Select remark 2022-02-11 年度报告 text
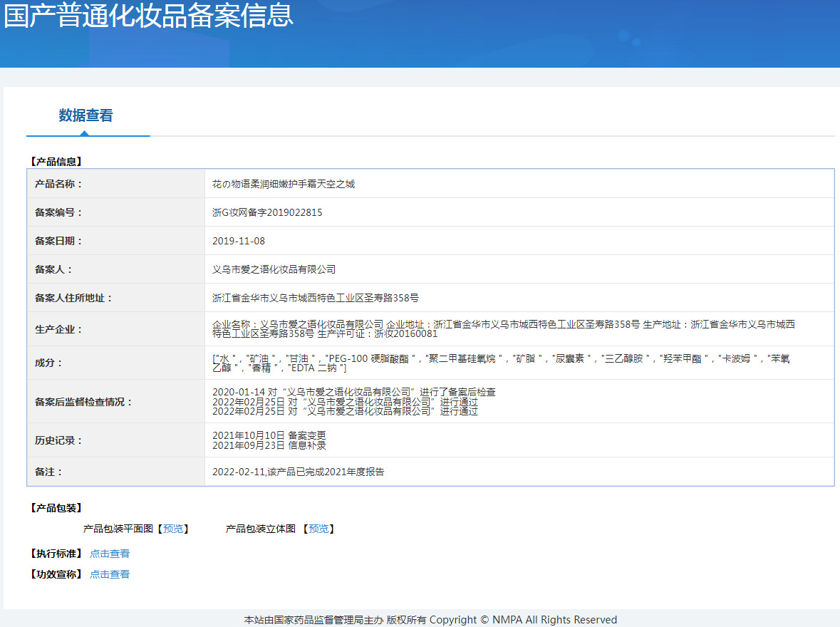 coord(298,472)
